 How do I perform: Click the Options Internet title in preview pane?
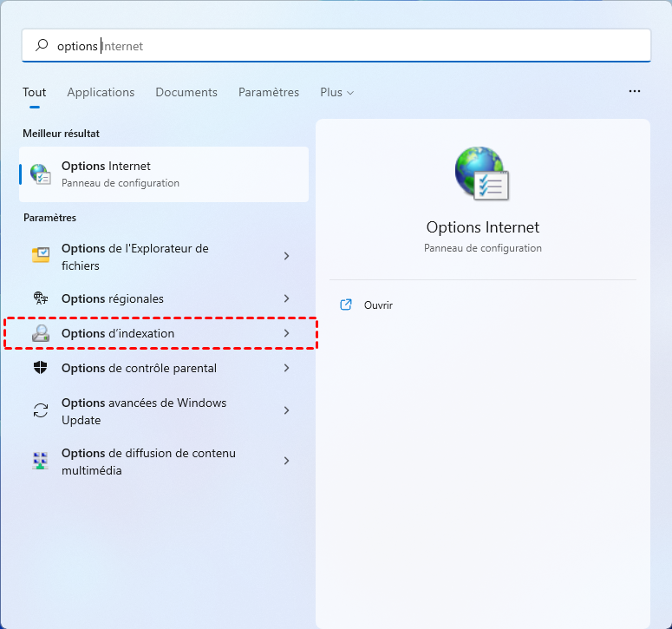(483, 227)
